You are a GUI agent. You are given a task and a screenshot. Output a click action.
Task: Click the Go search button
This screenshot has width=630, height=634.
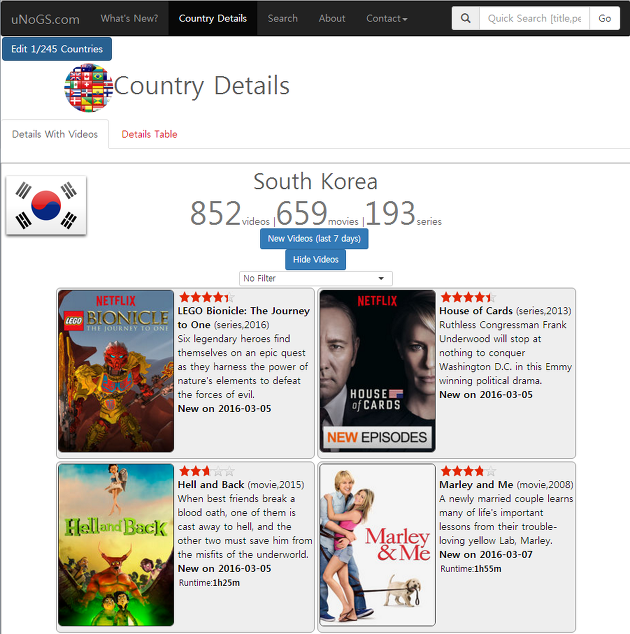[x=605, y=19]
